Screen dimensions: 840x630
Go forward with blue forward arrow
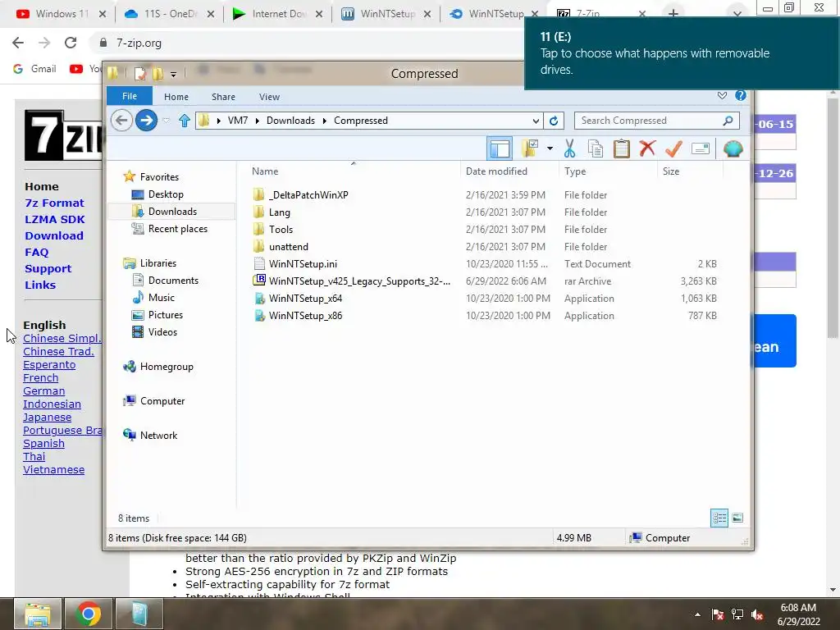(x=146, y=120)
